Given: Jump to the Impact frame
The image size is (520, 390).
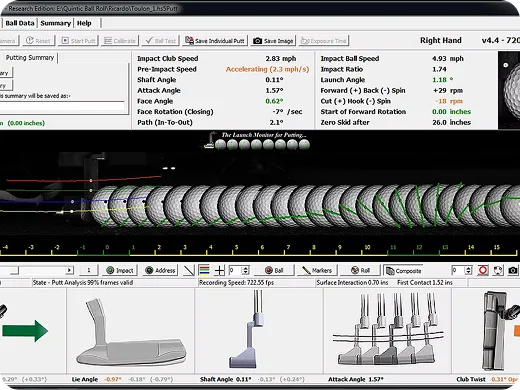Looking at the screenshot, I should [120, 270].
